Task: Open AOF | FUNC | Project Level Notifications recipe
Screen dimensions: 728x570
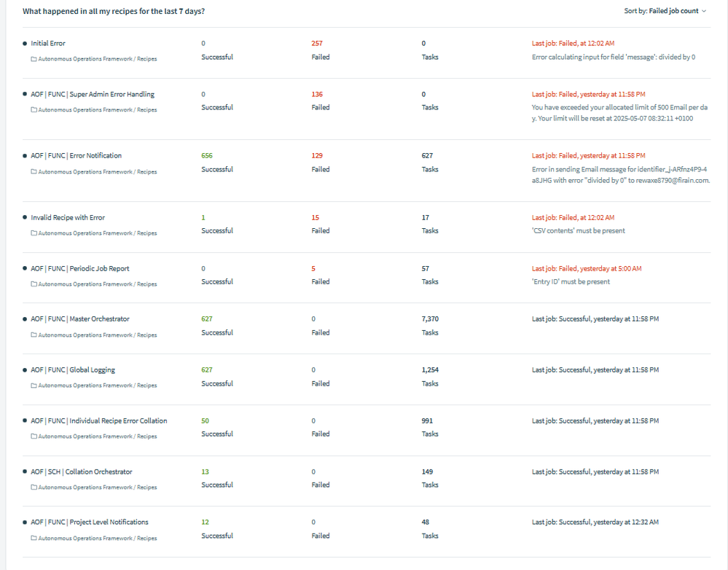Action: tap(90, 522)
